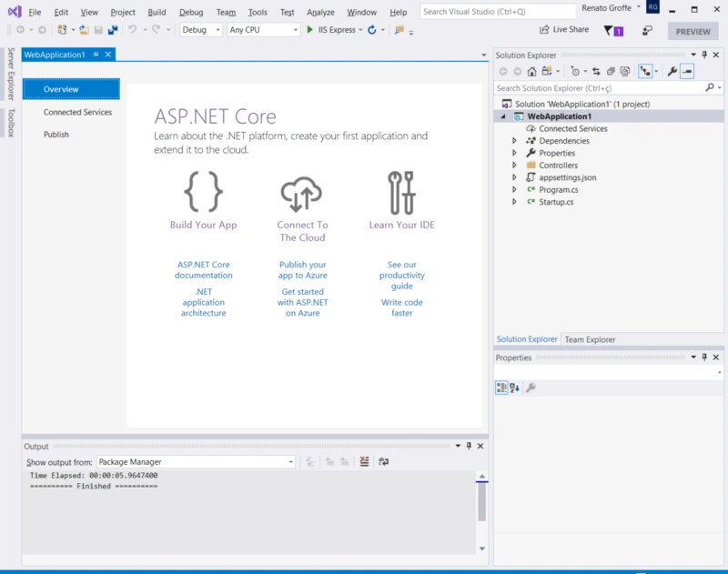This screenshot has width=728, height=574.
Task: Open the Debug configuration dropdown
Action: [201, 30]
